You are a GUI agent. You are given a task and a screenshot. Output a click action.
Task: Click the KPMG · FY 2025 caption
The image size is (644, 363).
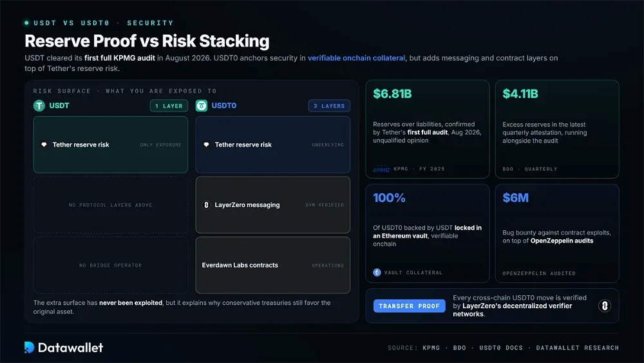[419, 169]
